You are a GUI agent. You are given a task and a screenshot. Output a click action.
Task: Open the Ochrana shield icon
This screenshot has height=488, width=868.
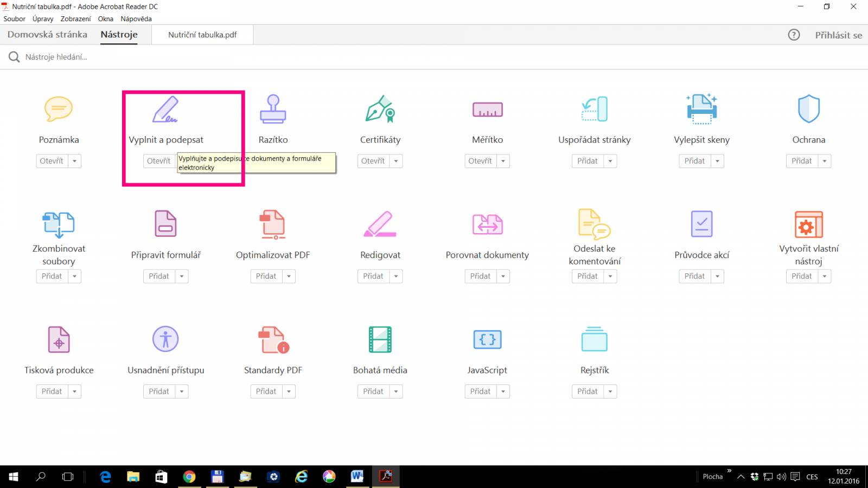[809, 109]
